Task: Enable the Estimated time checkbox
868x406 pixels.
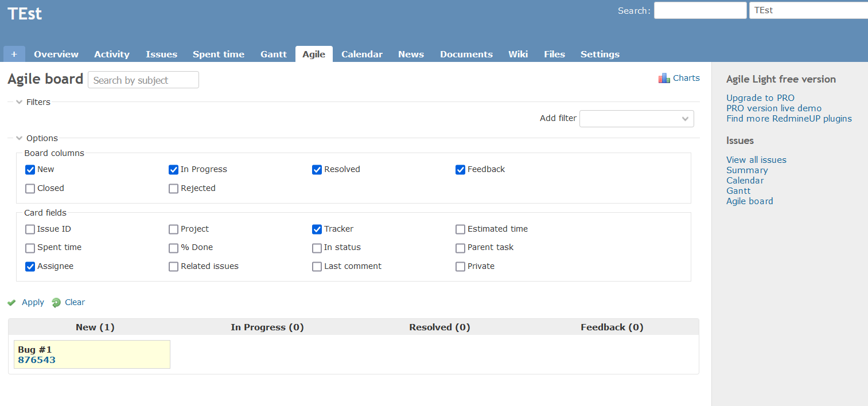Action: coord(460,229)
